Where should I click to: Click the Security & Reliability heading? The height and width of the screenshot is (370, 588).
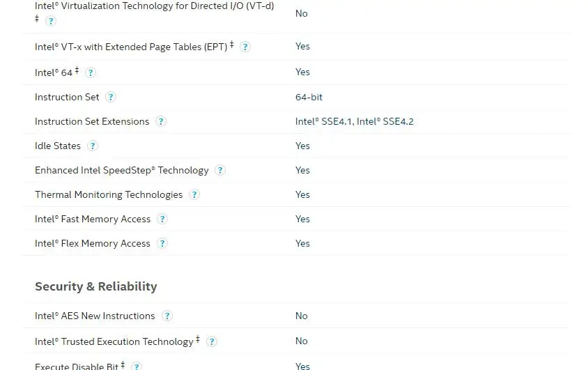[x=95, y=286]
